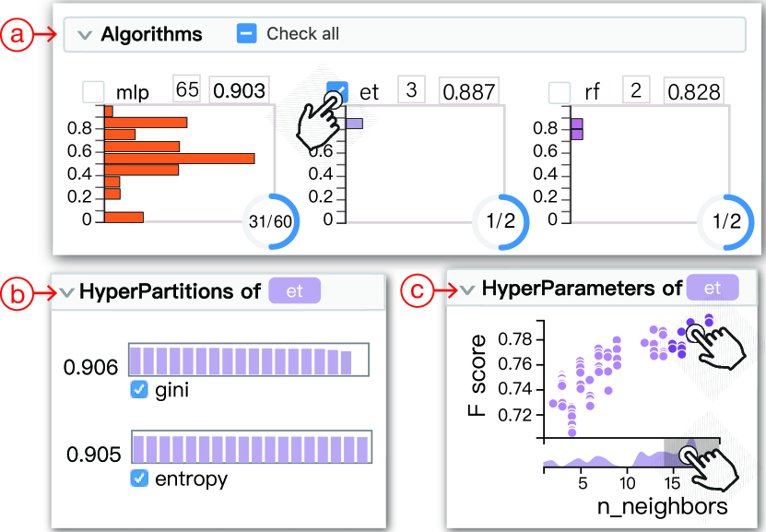This screenshot has height=532, width=766.
Task: Collapse the Algorithms section
Action: click(85, 35)
